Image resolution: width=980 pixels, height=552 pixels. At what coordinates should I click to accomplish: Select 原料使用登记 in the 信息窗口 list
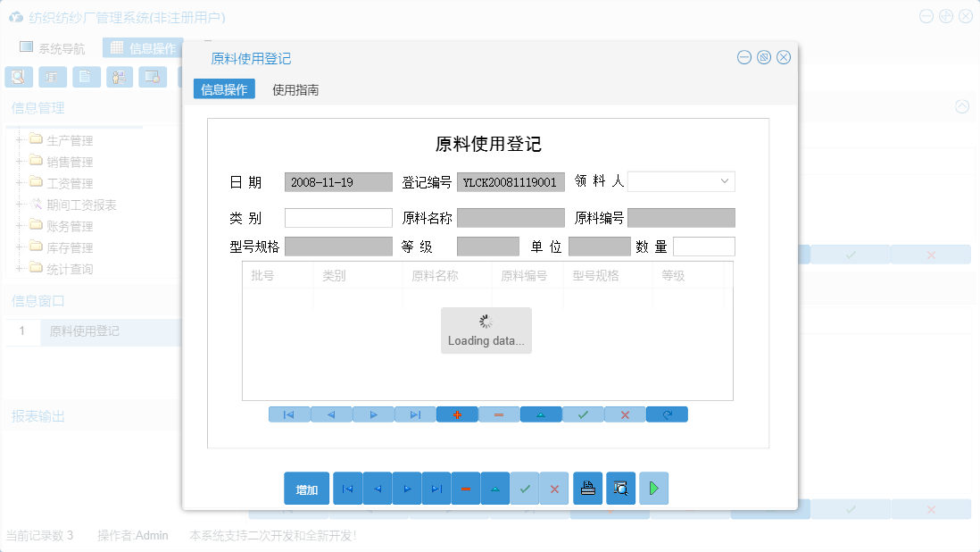[x=85, y=331]
